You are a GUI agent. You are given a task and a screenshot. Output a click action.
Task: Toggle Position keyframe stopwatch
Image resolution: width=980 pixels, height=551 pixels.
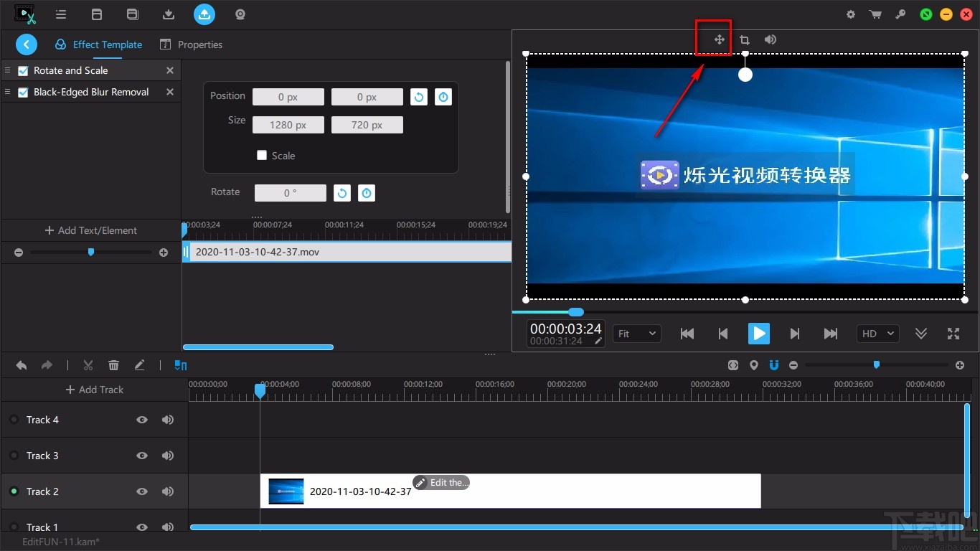pos(443,97)
